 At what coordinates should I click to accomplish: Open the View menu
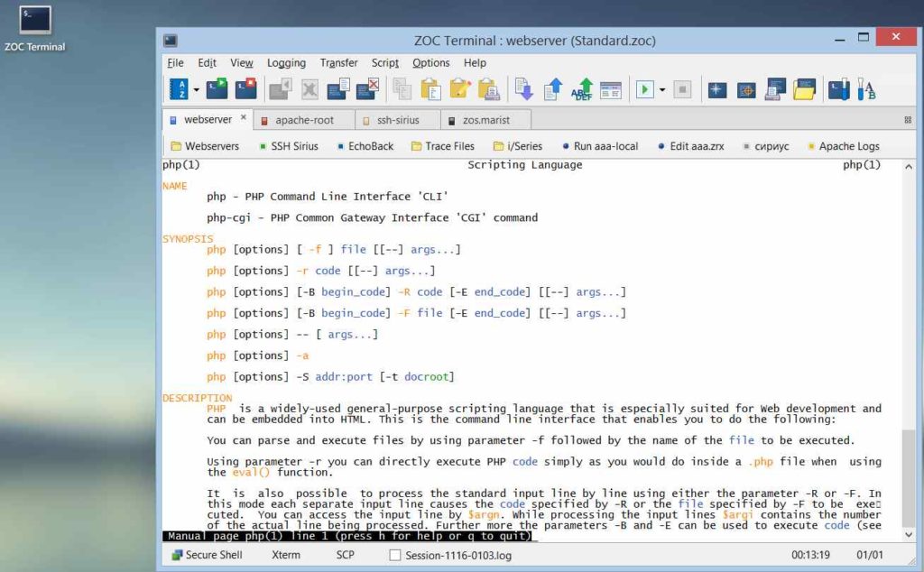pos(242,63)
